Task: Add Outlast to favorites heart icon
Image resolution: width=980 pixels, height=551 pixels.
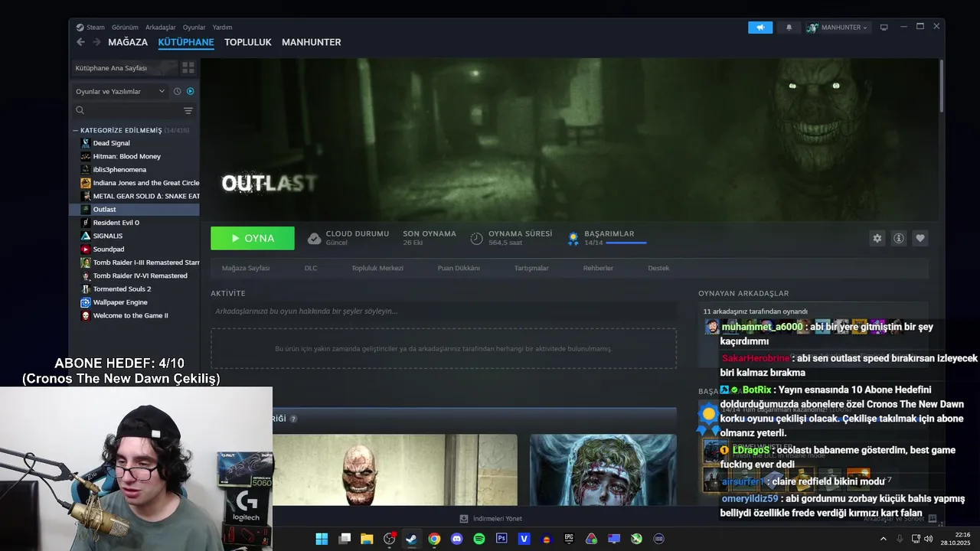Action: tap(920, 238)
